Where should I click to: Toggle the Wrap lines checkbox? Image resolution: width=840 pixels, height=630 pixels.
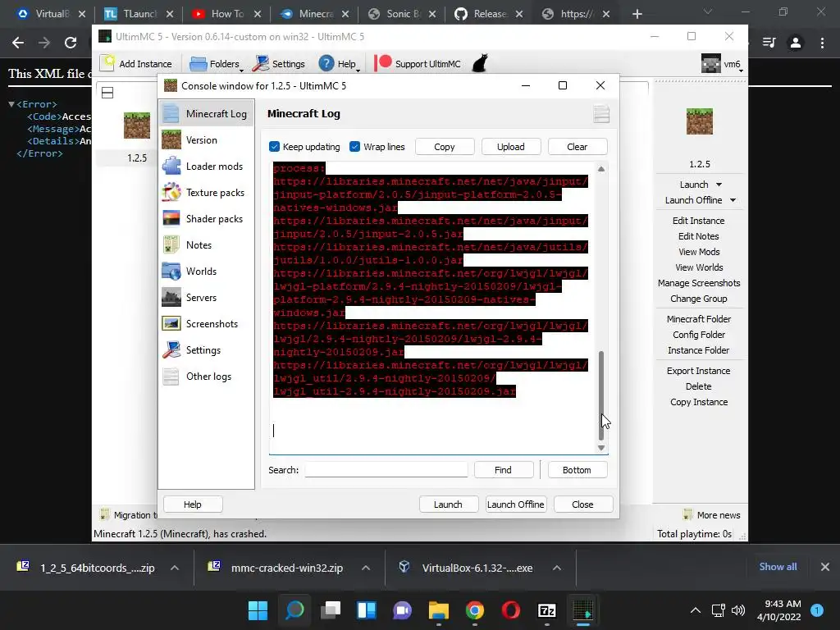click(x=354, y=147)
